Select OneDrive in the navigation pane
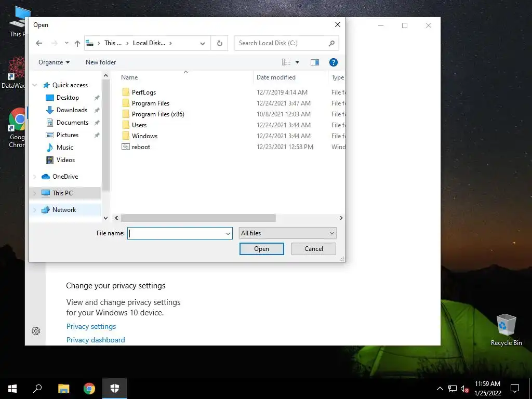This screenshot has width=532, height=399. pyautogui.click(x=65, y=177)
